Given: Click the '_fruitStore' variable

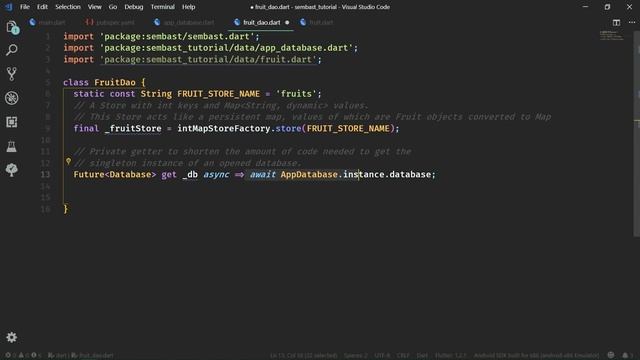Looking at the screenshot, I should click(x=133, y=129).
